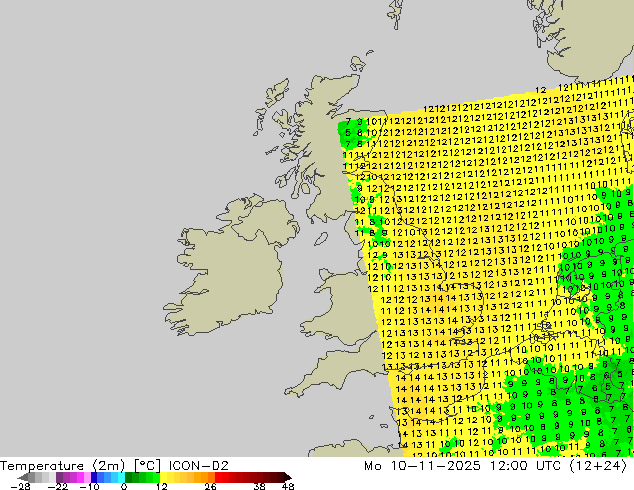Click the Isle of Man outline
This screenshot has height=490, width=634.
click(321, 239)
